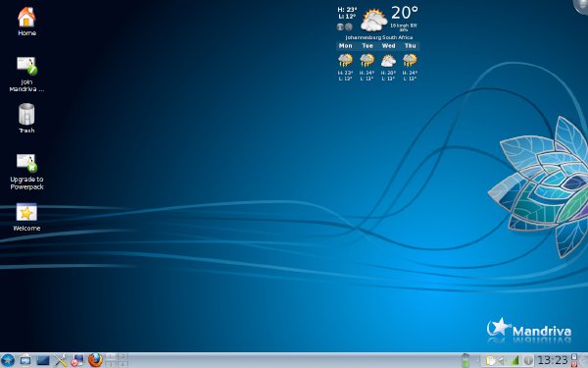Open the speaker volume tray icon
The height and width of the screenshot is (368, 588).
(501, 361)
